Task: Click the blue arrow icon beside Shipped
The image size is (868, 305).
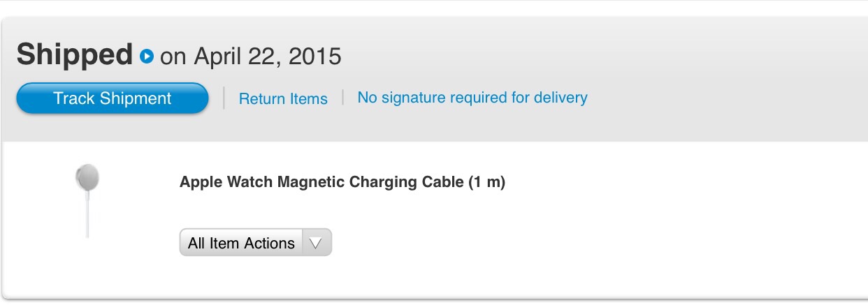Action: (146, 56)
